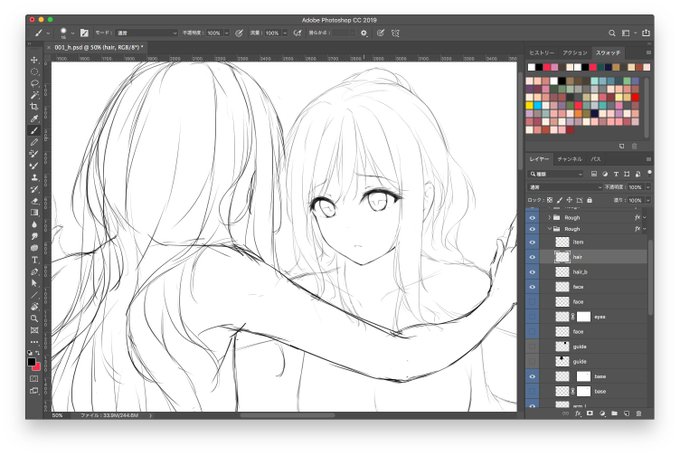Open the layer opacity 100% dropdown arrow

[x=648, y=187]
